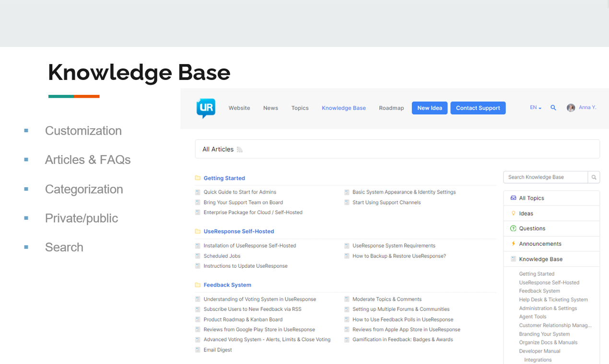Open the EN language dropdown
609x364 pixels.
pyautogui.click(x=535, y=108)
